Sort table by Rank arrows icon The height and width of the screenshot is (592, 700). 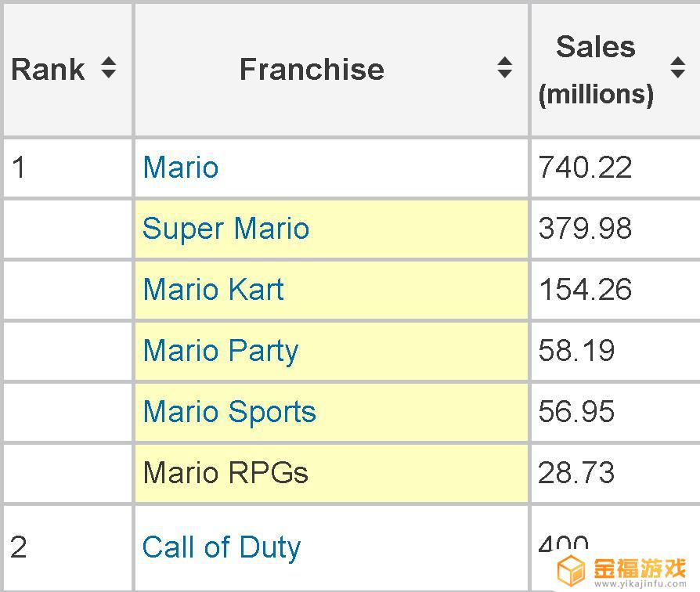click(109, 68)
